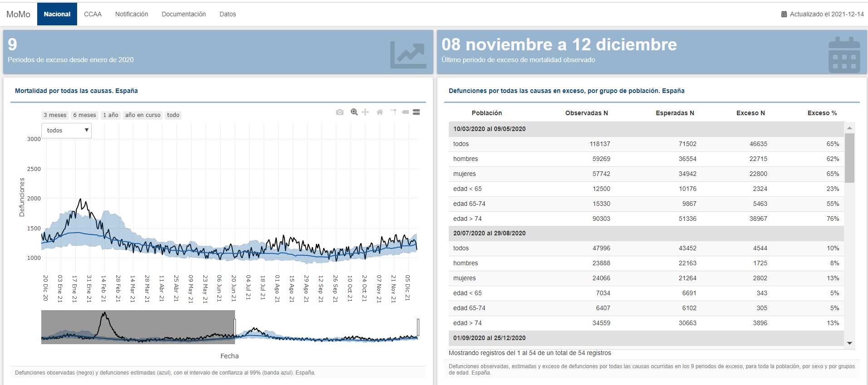The height and width of the screenshot is (385, 868).
Task: Toggle spike lines on the chart
Action: tap(393, 112)
